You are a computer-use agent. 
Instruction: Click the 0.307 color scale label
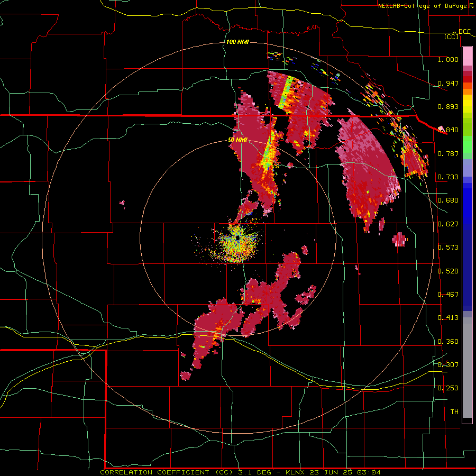click(448, 365)
